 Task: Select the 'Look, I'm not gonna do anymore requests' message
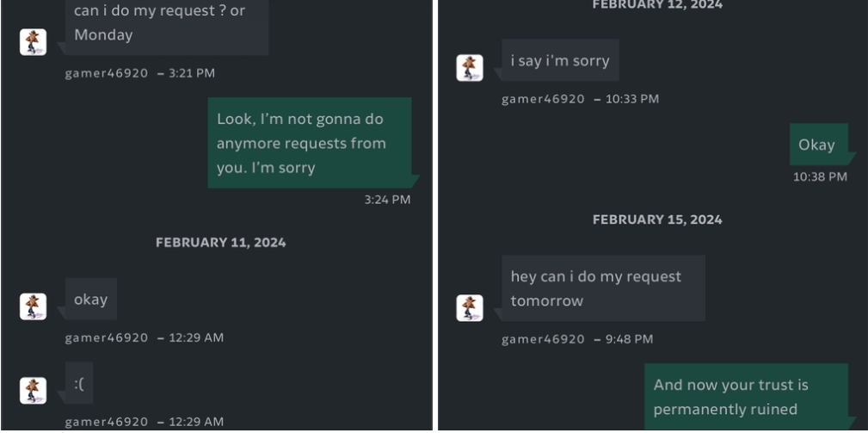click(x=310, y=143)
